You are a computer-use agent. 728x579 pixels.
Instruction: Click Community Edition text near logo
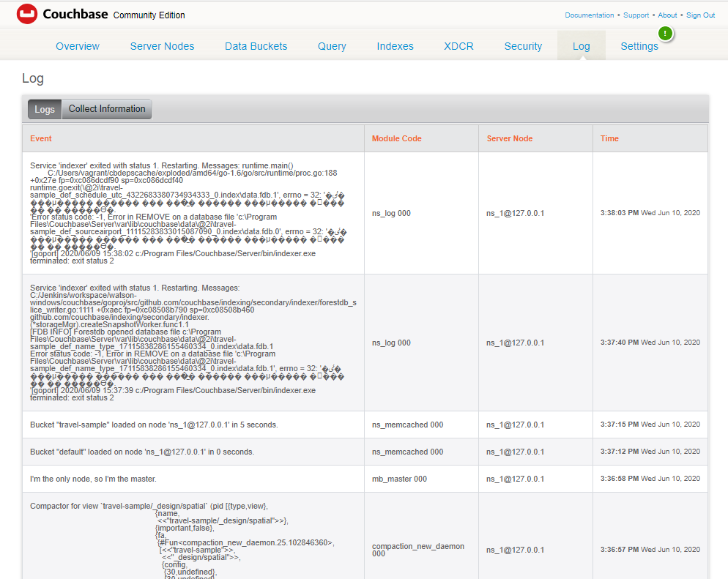(x=149, y=15)
